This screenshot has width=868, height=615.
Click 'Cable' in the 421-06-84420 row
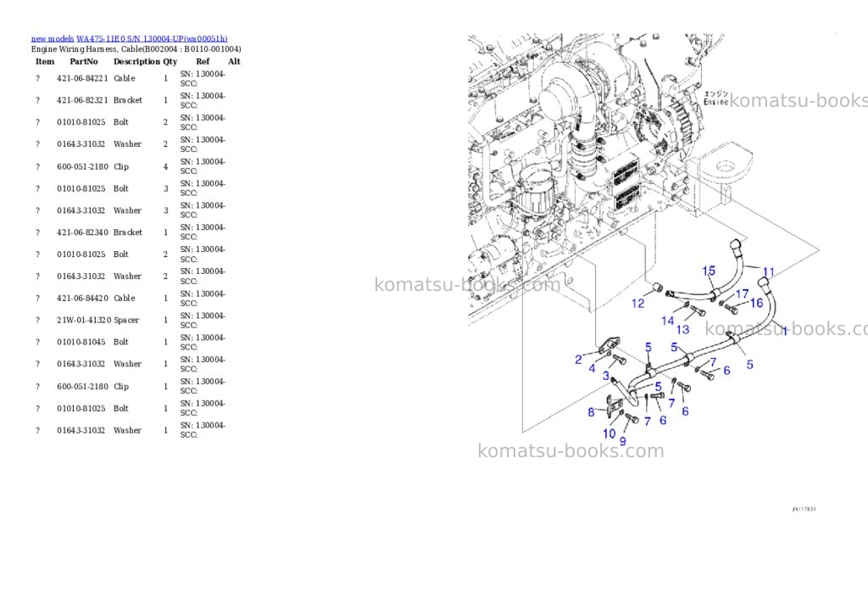tap(124, 298)
